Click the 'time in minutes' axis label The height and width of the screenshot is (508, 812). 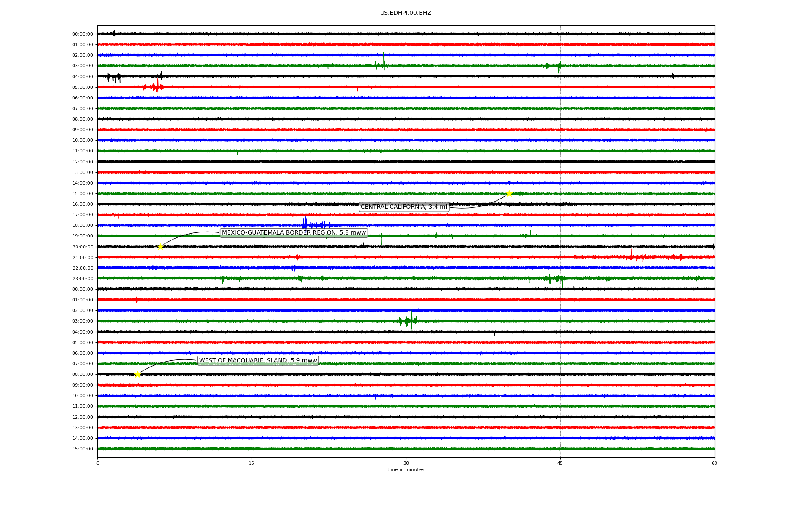(x=406, y=470)
